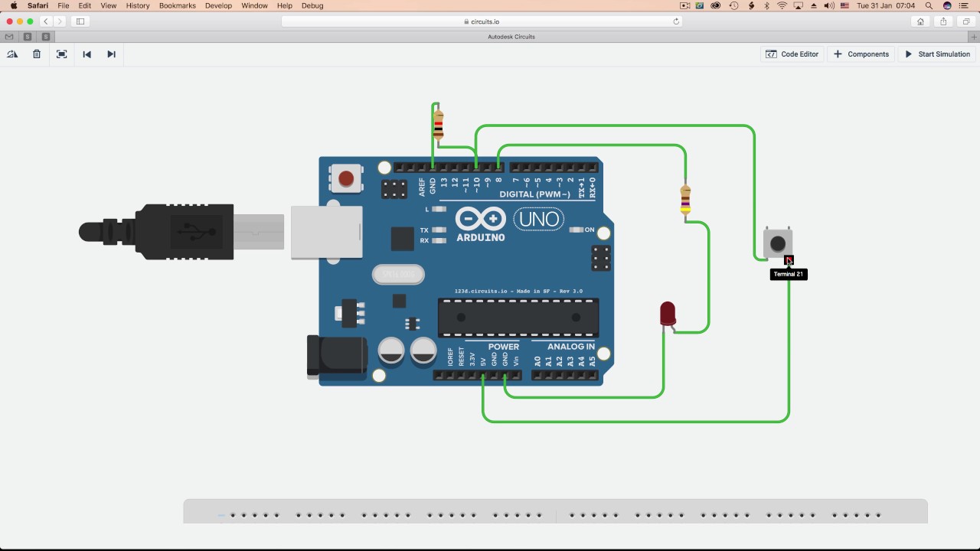
Task: Open Safari File menu
Action: (64, 5)
